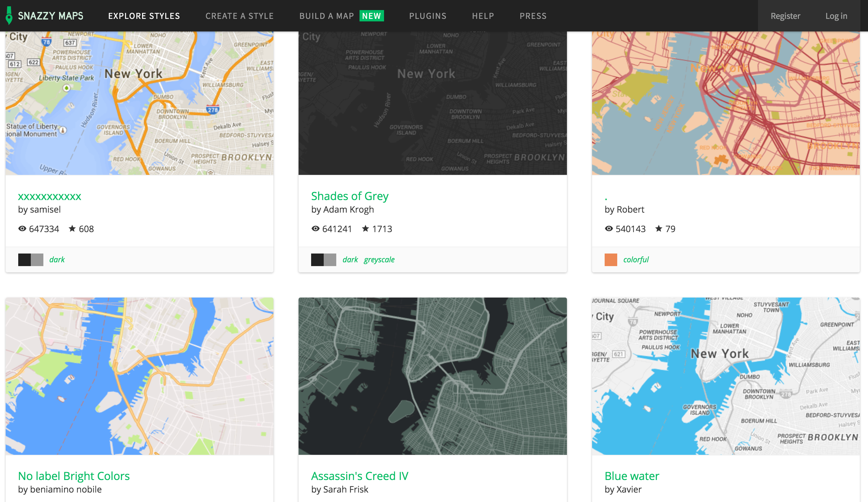The width and height of the screenshot is (868, 502).
Task: Open the Shades of Grey style
Action: pos(349,196)
